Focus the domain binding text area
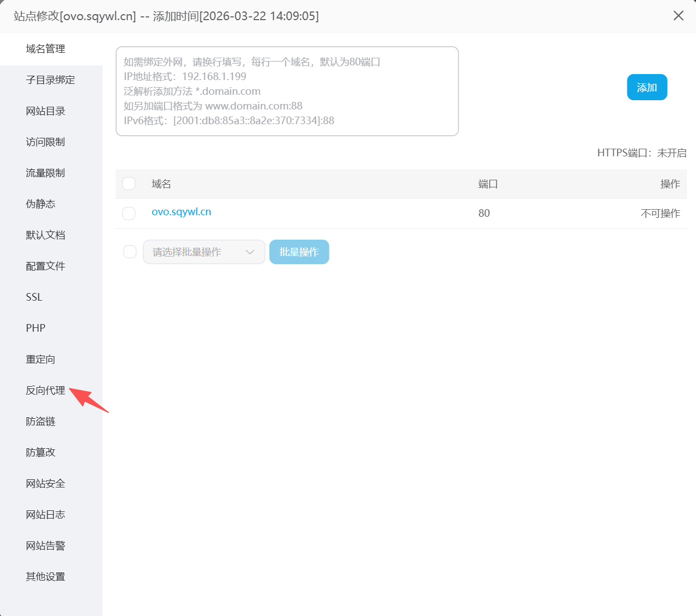This screenshot has height=616, width=696. click(287, 91)
